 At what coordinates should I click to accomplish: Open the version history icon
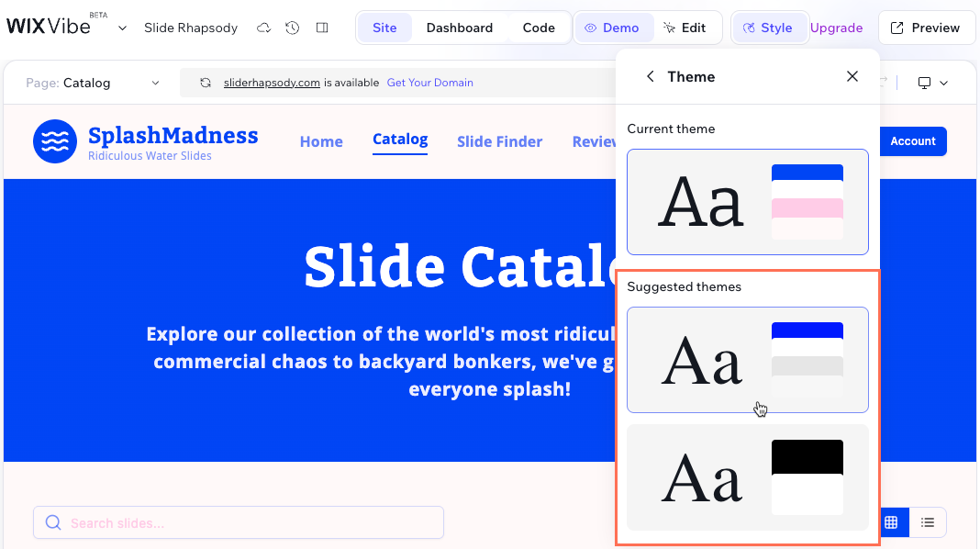[x=292, y=28]
